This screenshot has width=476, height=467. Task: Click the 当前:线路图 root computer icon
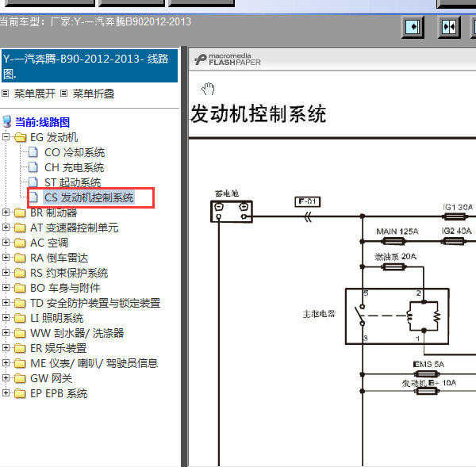tap(7, 122)
